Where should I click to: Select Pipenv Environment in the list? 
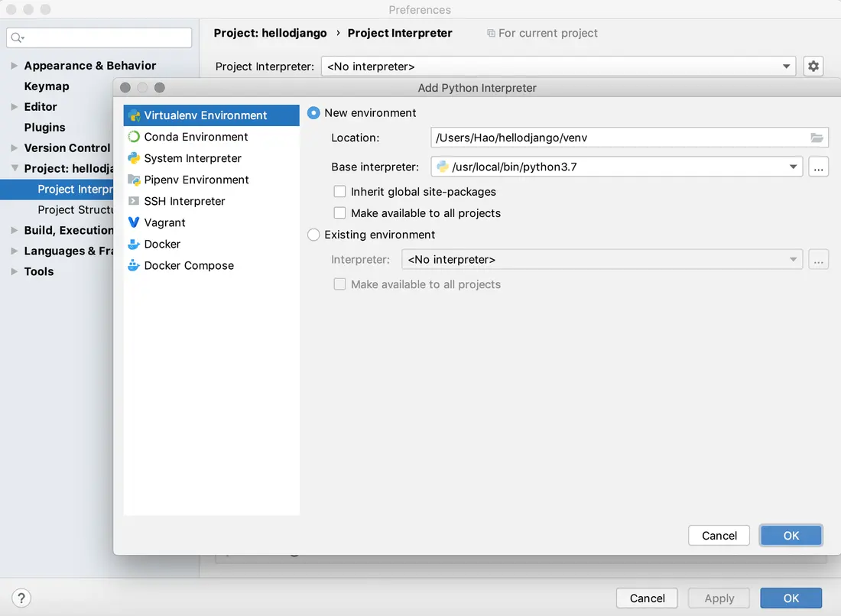pyautogui.click(x=211, y=180)
